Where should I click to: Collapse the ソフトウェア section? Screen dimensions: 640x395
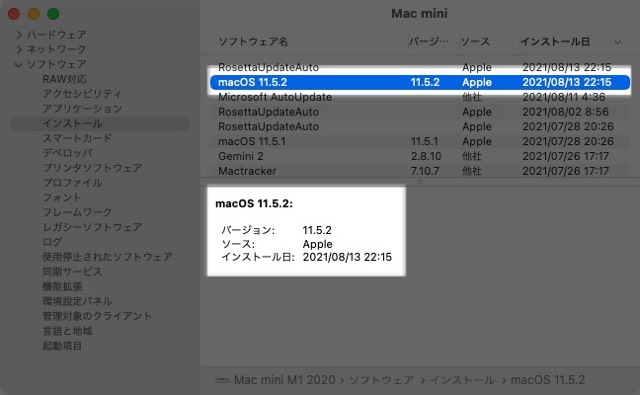[x=18, y=64]
